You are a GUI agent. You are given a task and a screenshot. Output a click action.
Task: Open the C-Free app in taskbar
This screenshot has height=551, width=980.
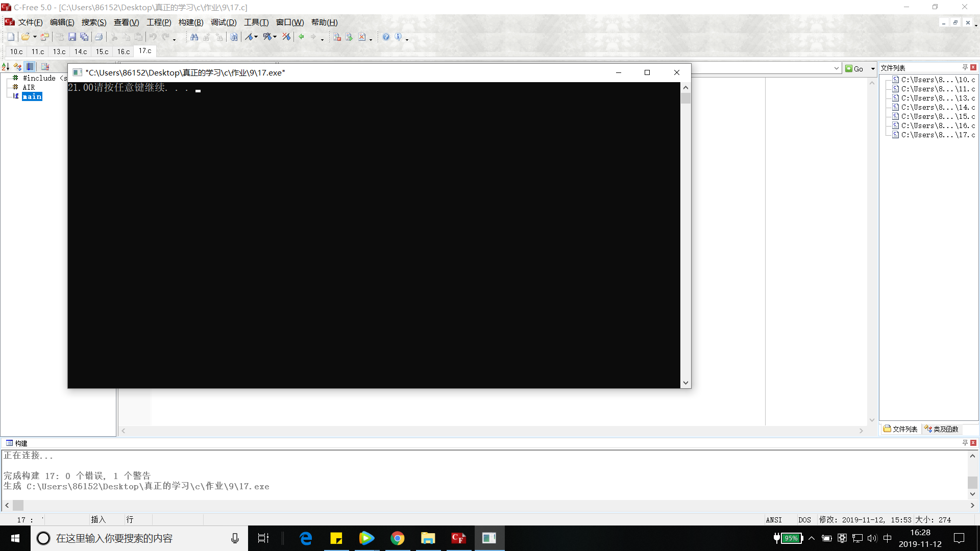[x=458, y=538]
